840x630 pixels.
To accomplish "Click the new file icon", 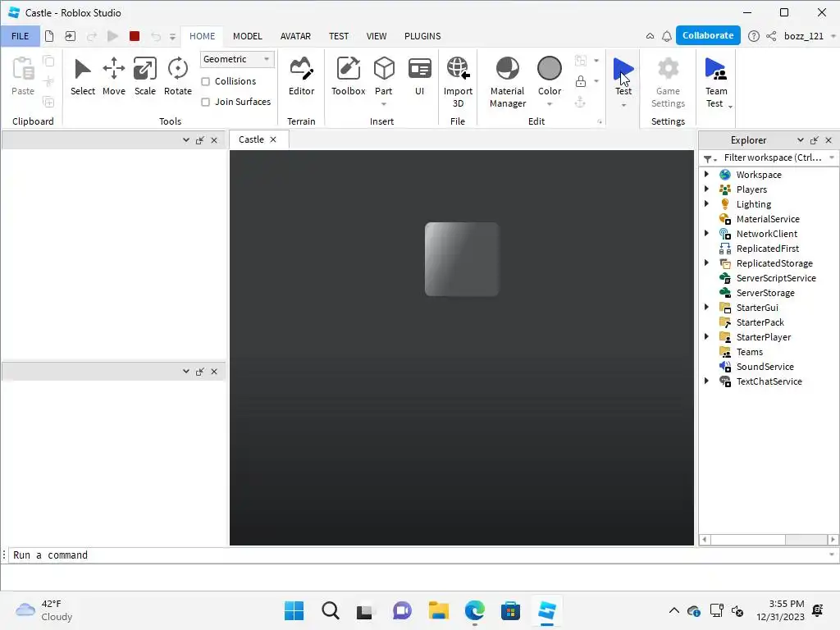I will click(49, 36).
